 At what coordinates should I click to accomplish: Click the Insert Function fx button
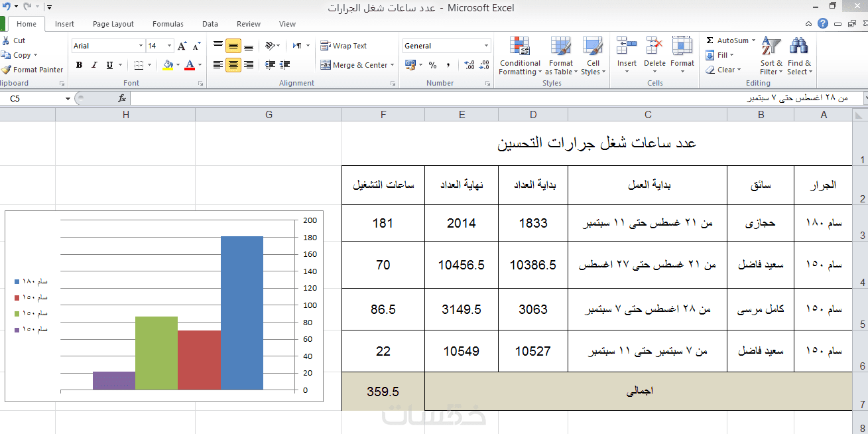(x=122, y=98)
